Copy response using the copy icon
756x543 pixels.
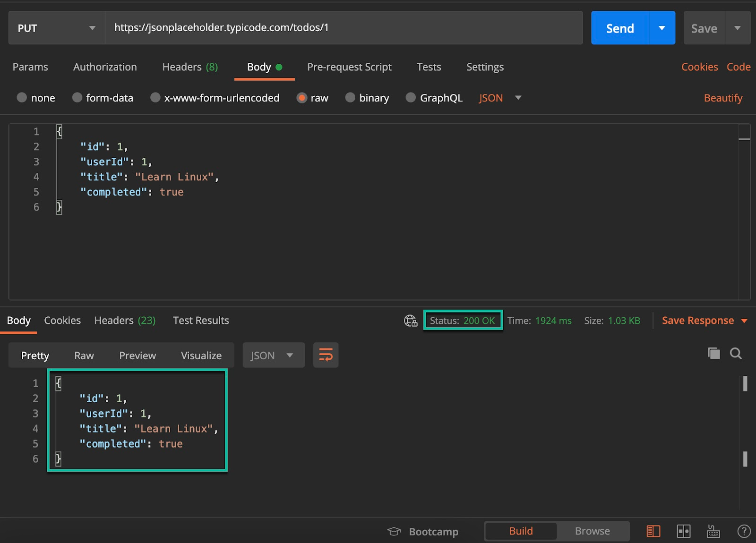(713, 353)
